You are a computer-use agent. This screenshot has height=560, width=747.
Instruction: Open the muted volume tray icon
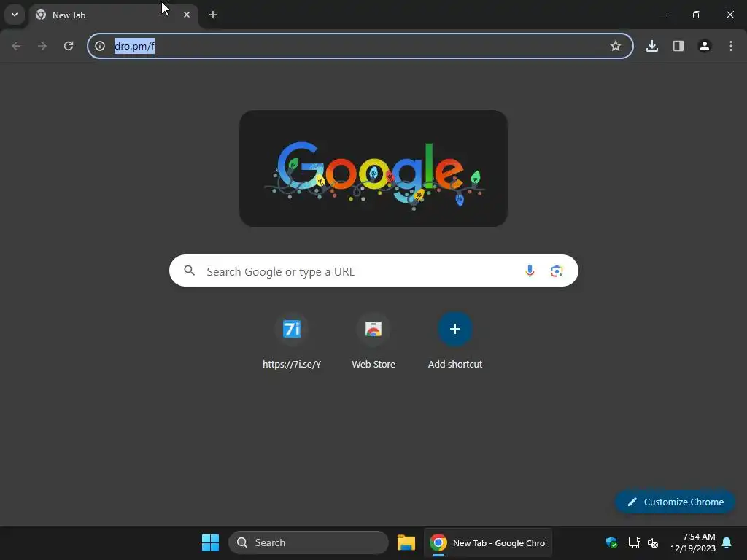[653, 542]
